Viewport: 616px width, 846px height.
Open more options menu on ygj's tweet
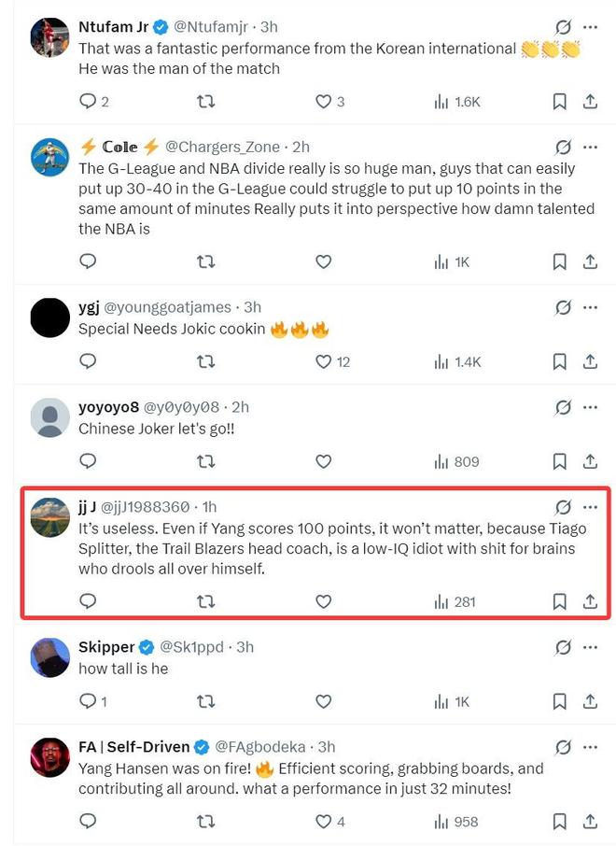click(x=590, y=306)
